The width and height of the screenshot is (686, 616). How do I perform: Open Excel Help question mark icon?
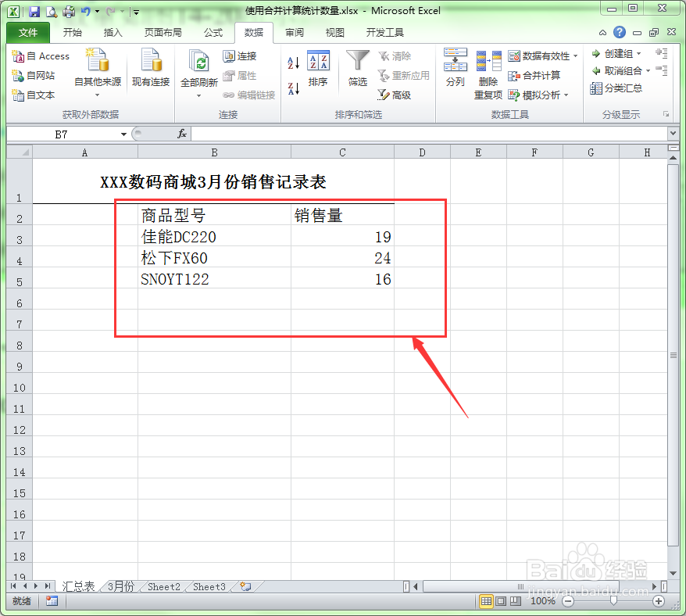619,32
